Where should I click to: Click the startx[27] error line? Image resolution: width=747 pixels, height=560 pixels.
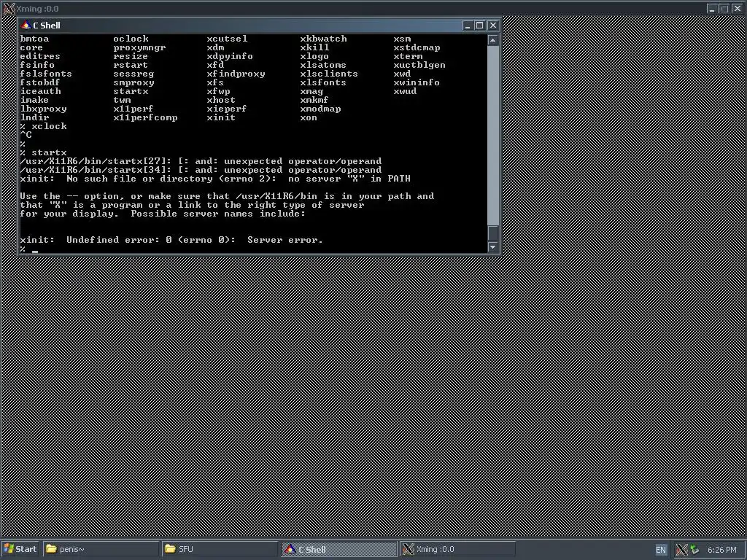tap(201, 161)
